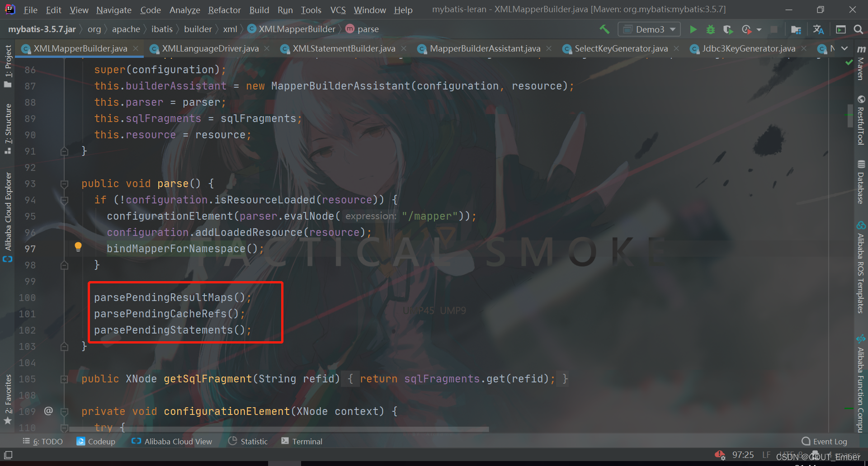Switch to XMLStatementBuilder.java tab
This screenshot has width=868, height=466.
(x=344, y=48)
